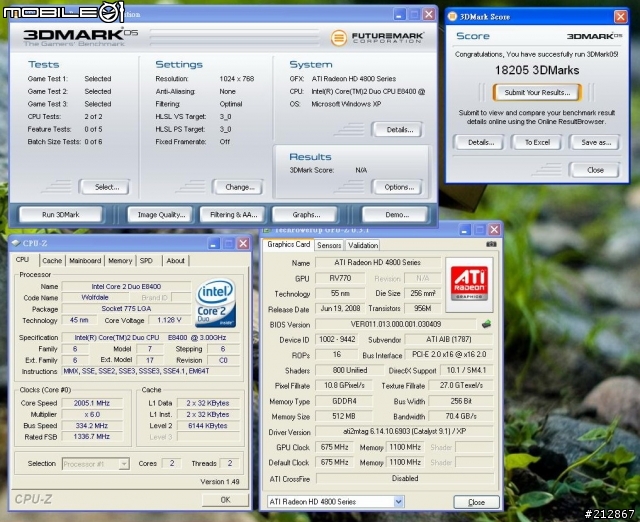640x522 pixels.
Task: Click the Driver Version field in GPU-Z
Action: point(404,431)
